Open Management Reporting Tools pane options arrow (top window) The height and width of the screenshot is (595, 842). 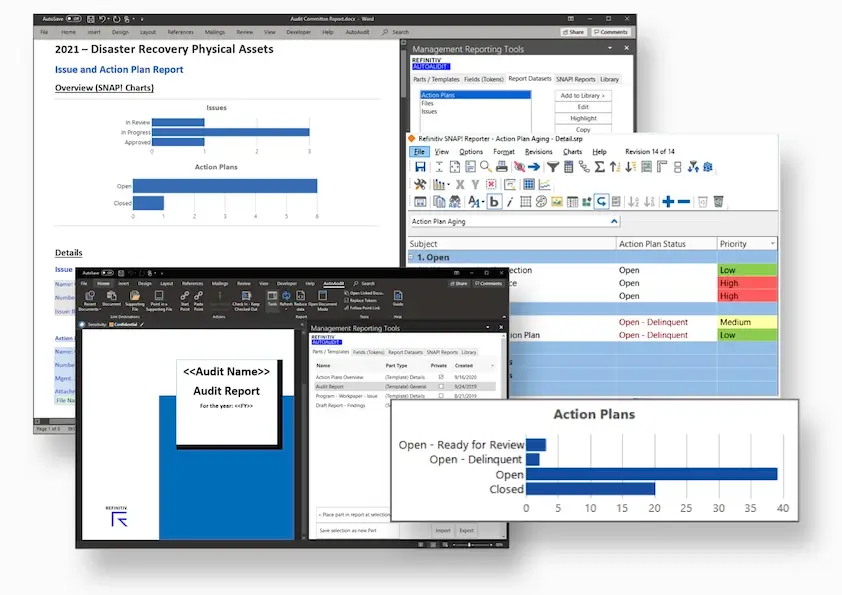pos(610,48)
